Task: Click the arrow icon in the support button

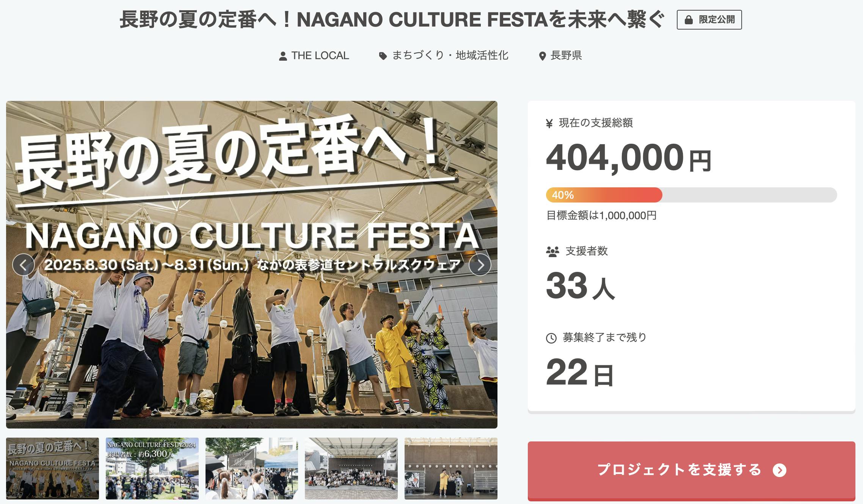Action: (779, 471)
